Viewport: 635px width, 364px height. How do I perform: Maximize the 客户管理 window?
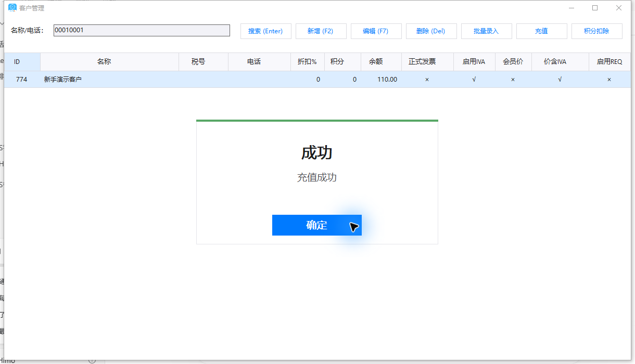[x=595, y=8]
